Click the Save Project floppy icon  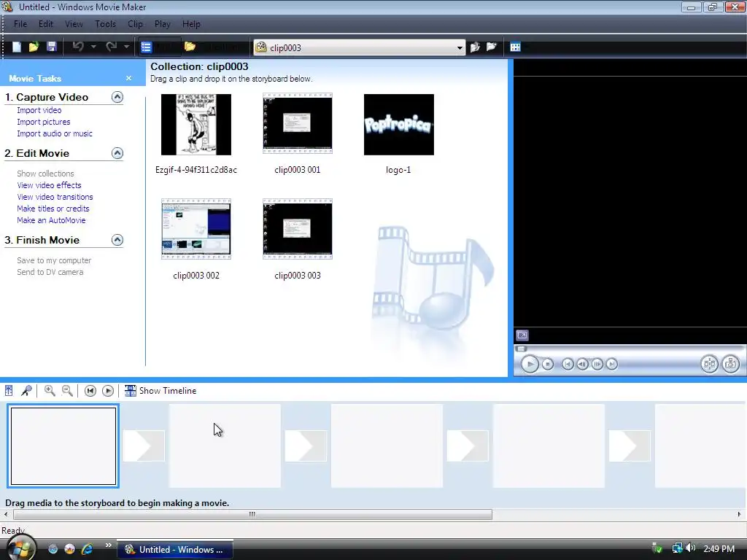[x=52, y=47]
